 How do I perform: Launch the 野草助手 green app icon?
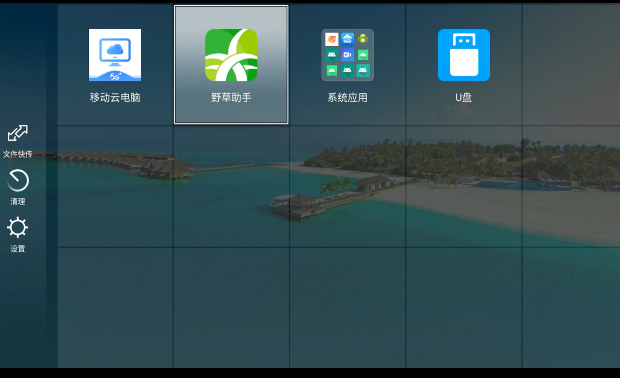(x=231, y=55)
